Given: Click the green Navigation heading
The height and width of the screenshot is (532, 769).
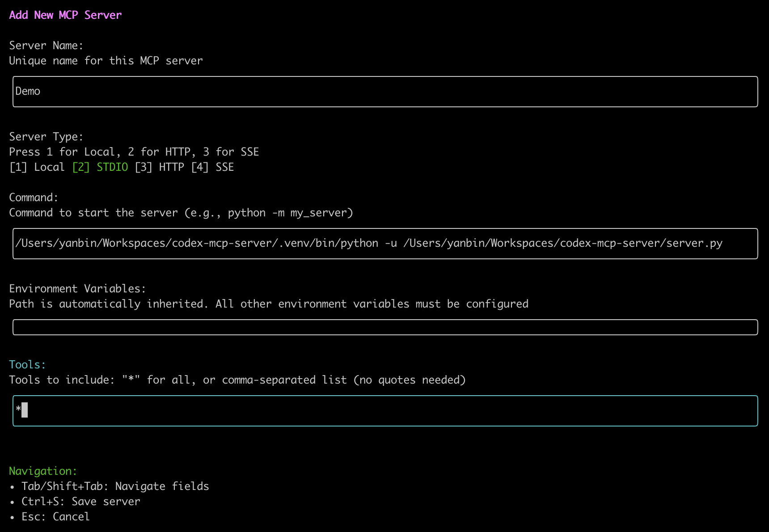Looking at the screenshot, I should click(43, 471).
